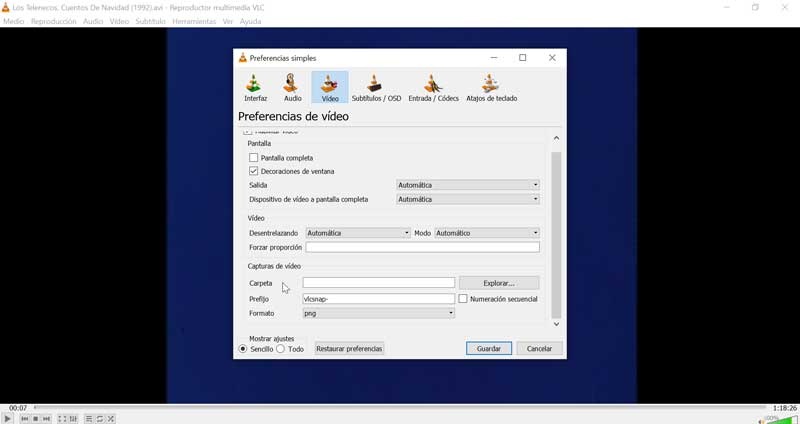Click the preferences scrollbar up arrow
This screenshot has height=424, width=800.
556,138
